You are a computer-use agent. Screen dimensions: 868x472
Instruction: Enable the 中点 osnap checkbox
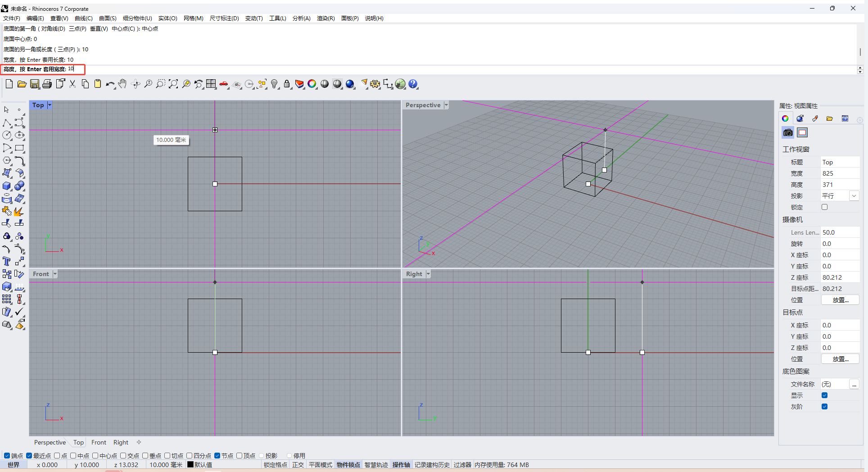tap(73, 456)
